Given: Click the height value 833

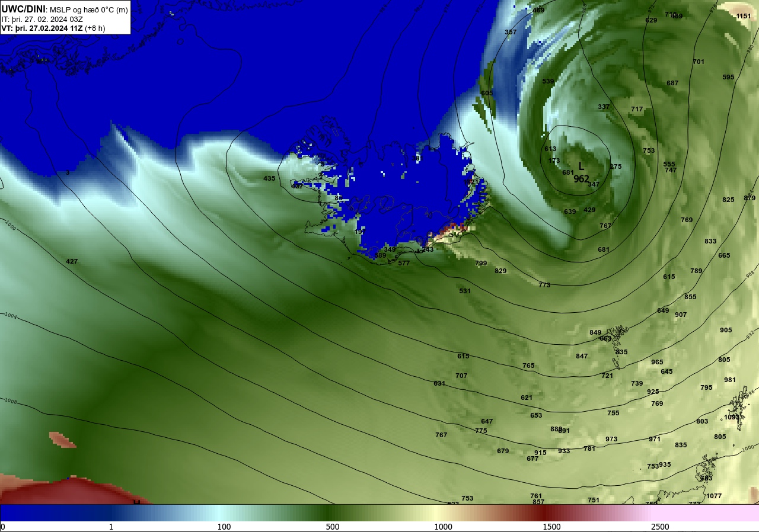Looking at the screenshot, I should click(x=710, y=241).
